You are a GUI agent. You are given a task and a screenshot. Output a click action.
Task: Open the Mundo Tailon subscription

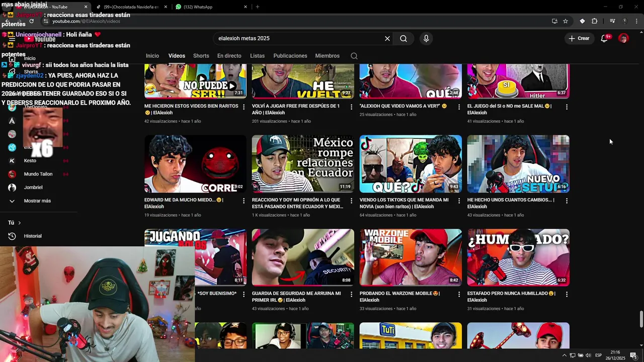(x=38, y=174)
